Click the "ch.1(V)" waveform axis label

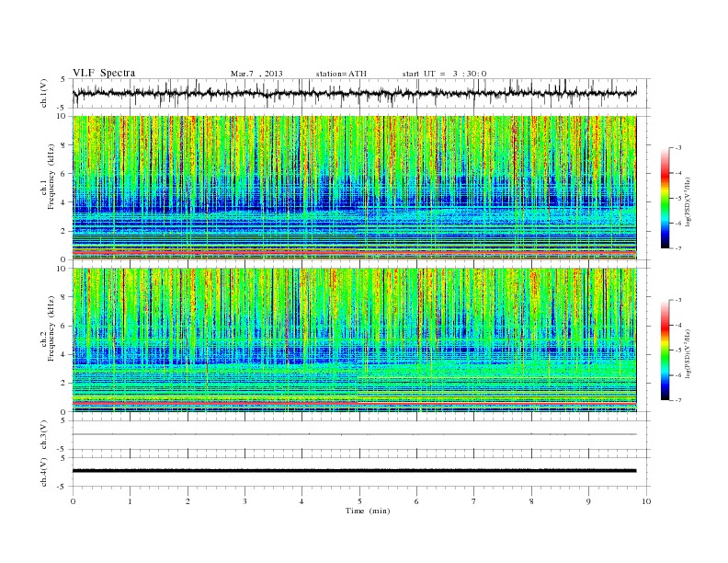click(x=43, y=93)
